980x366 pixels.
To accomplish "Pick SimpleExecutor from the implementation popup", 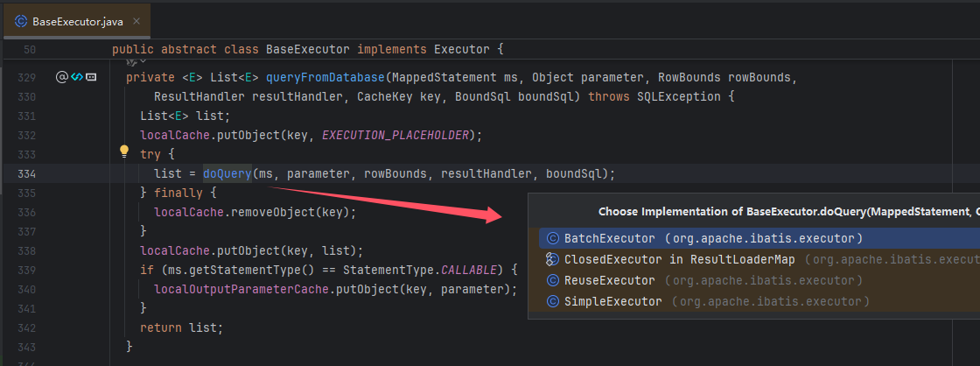I will coord(612,301).
